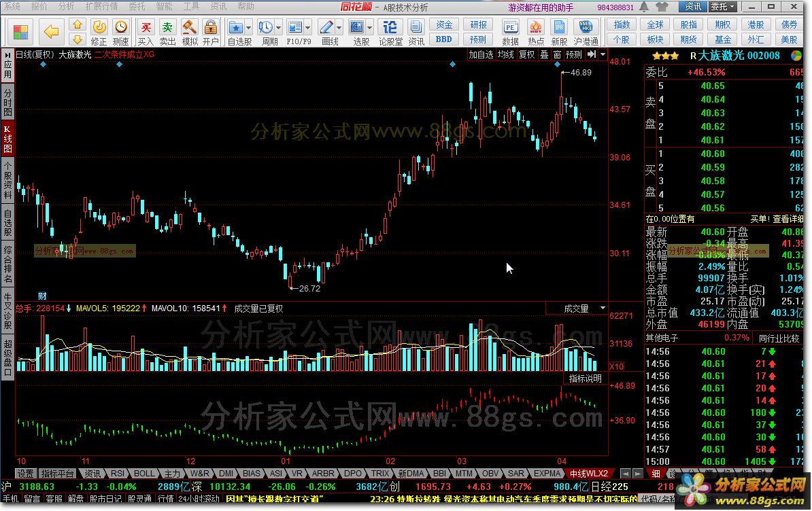This screenshot has height=511, width=812.
Task: Click the 开户 account lock icon
Action: point(210,32)
